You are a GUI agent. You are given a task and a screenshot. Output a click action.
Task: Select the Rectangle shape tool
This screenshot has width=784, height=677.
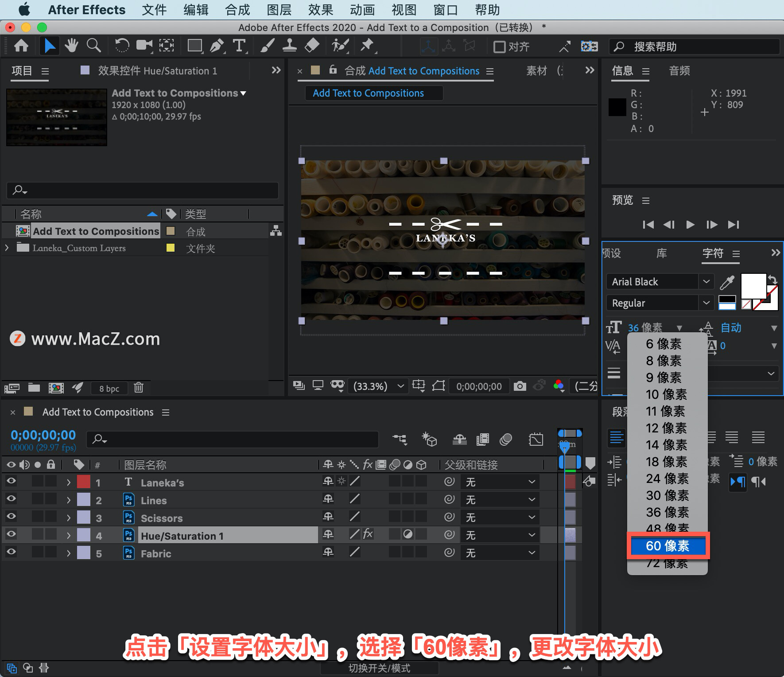coord(195,46)
